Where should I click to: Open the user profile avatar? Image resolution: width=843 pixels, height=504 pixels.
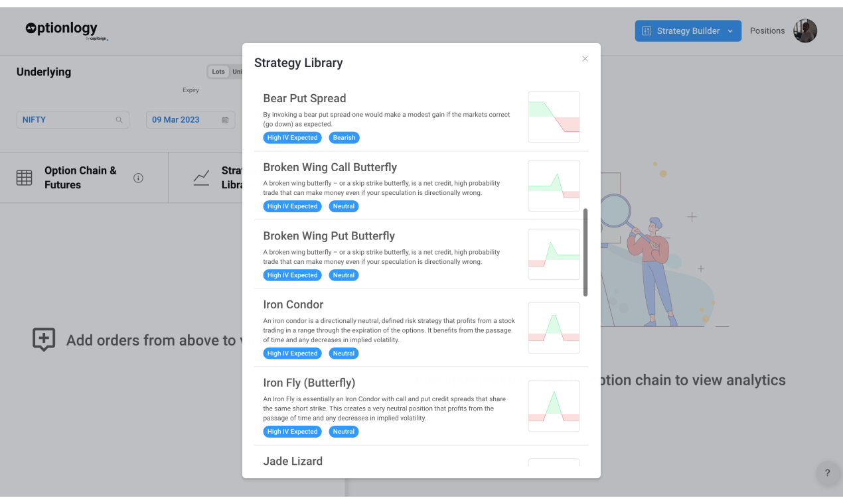[x=805, y=31]
